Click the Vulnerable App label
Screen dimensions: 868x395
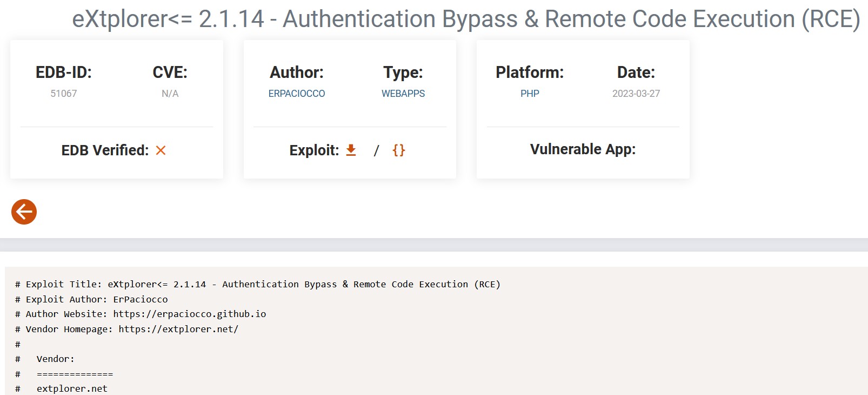coord(583,149)
